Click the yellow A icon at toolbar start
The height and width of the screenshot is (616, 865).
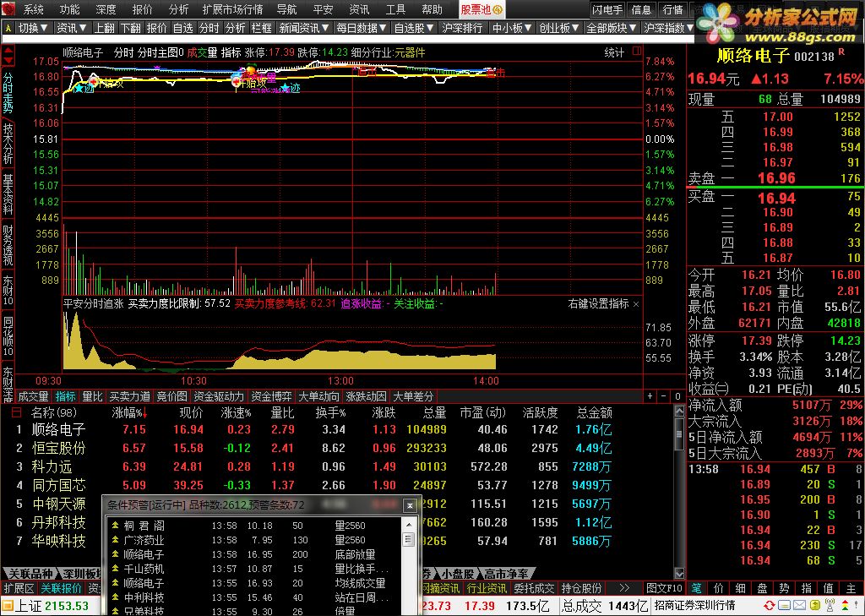pyautogui.click(x=8, y=28)
